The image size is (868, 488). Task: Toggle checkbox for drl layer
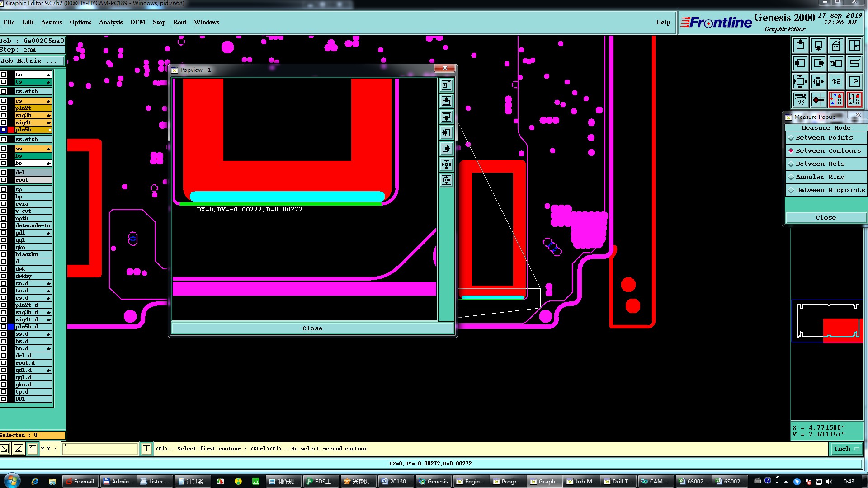(x=4, y=173)
